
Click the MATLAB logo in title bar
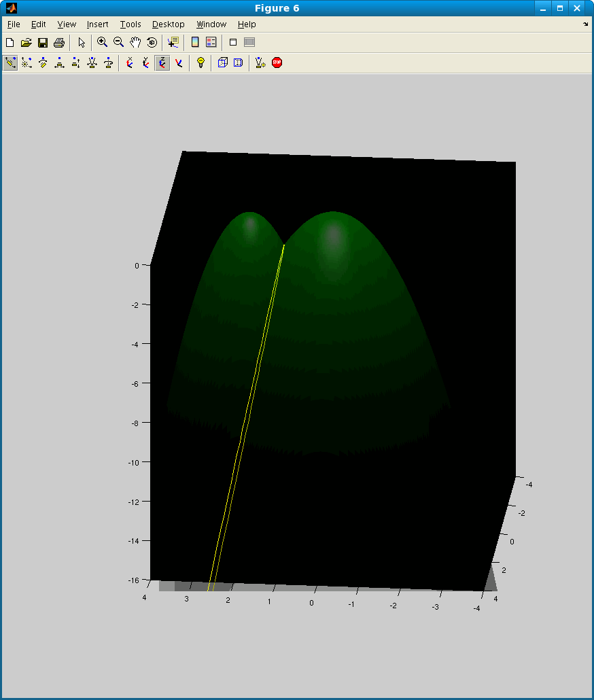[11, 8]
